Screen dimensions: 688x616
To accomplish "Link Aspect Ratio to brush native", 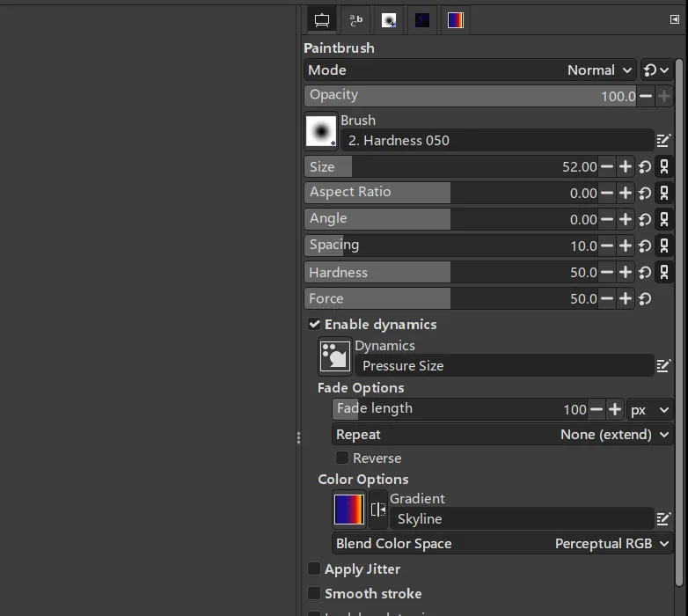I will [x=664, y=193].
